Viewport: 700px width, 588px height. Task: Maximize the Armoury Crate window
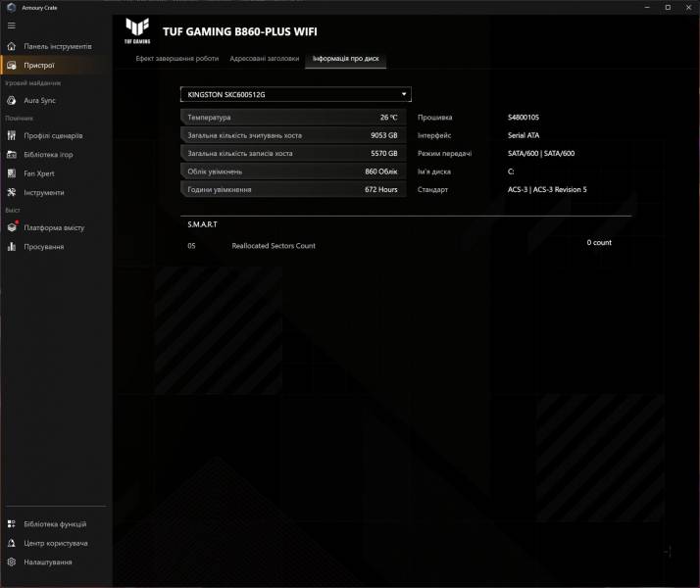coord(668,8)
